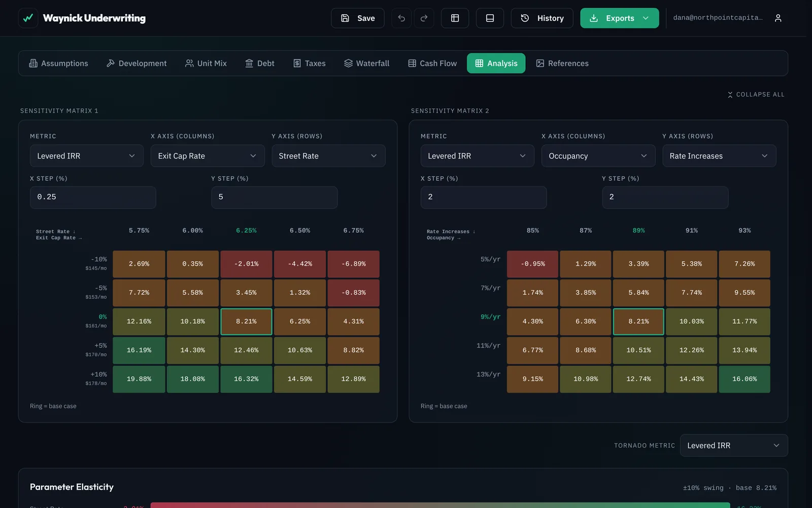Open the Taxes tab

tap(310, 63)
